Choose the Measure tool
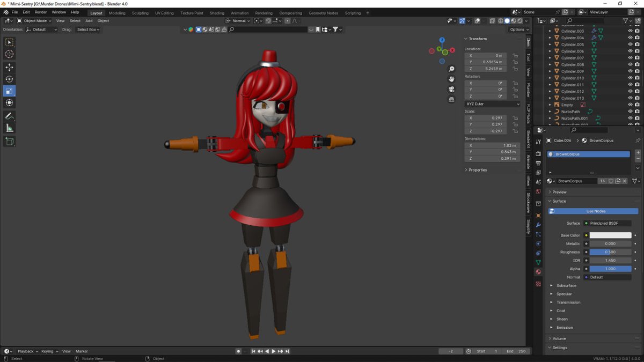The image size is (644, 362). pyautogui.click(x=10, y=128)
